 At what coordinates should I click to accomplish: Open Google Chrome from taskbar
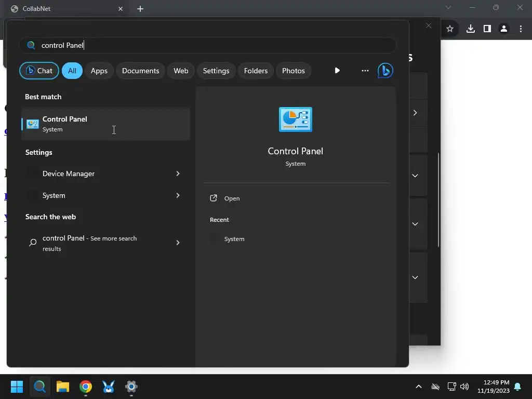point(86,387)
